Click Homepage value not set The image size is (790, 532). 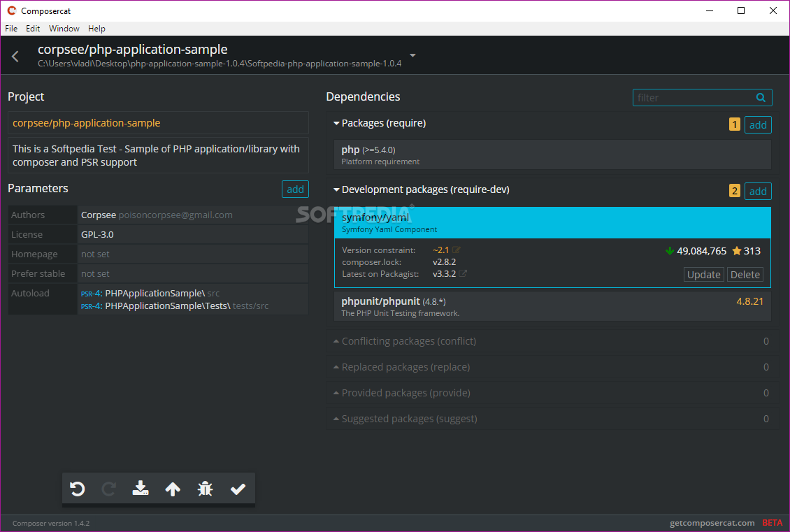pyautogui.click(x=95, y=254)
